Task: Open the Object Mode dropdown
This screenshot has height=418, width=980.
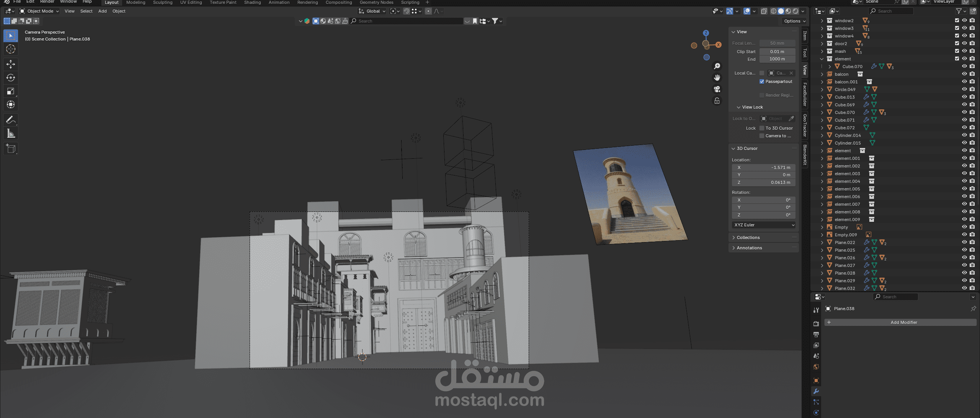Action: 39,11
